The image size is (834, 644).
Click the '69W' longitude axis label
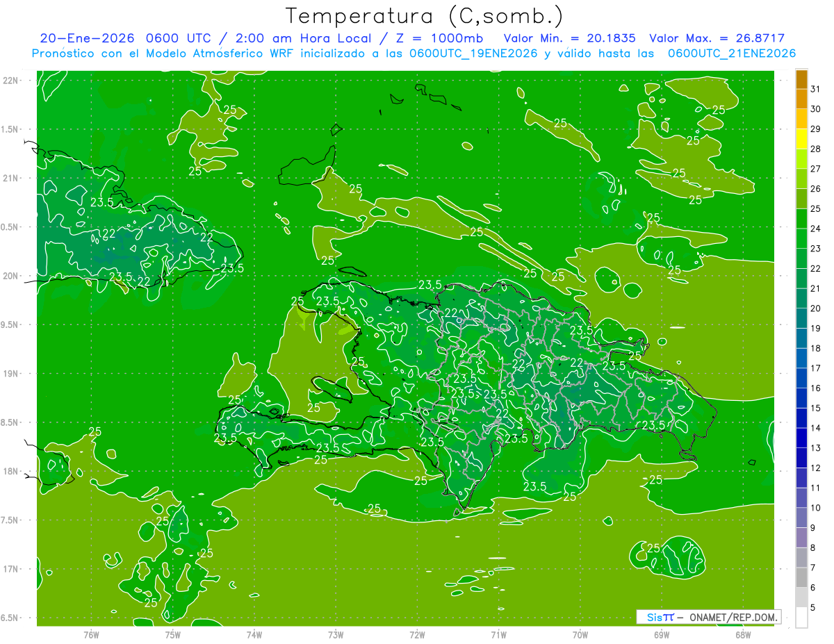click(662, 634)
